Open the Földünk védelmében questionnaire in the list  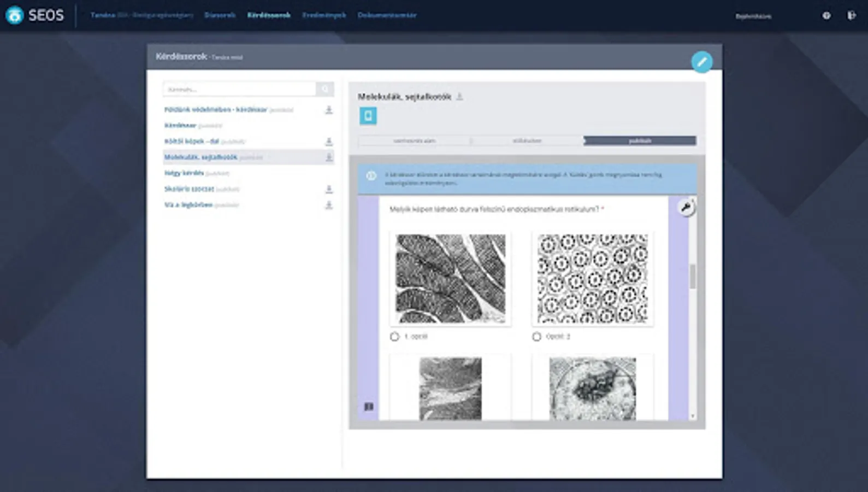pos(216,110)
